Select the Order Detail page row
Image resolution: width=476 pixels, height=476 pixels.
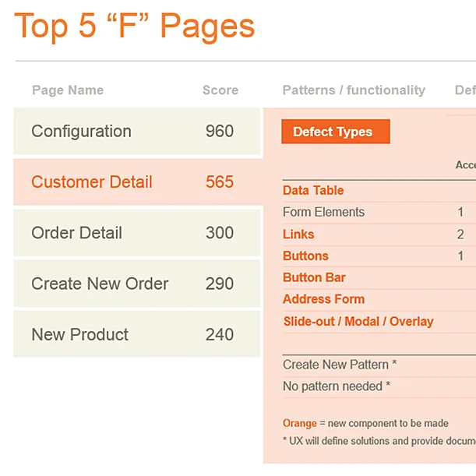pos(137,233)
